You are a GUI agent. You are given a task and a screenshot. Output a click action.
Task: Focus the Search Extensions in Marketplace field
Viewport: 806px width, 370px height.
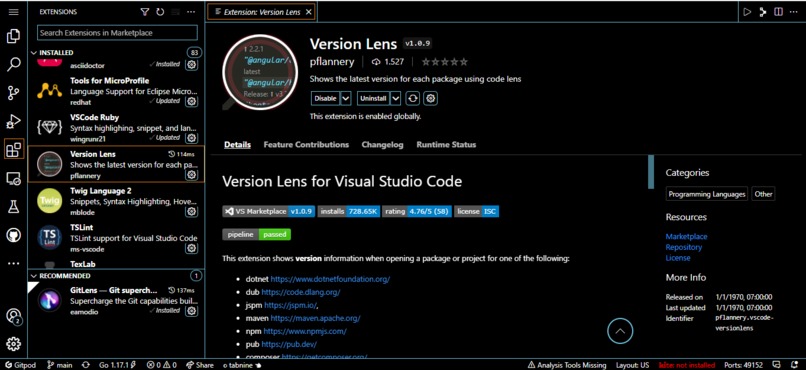pyautogui.click(x=117, y=32)
